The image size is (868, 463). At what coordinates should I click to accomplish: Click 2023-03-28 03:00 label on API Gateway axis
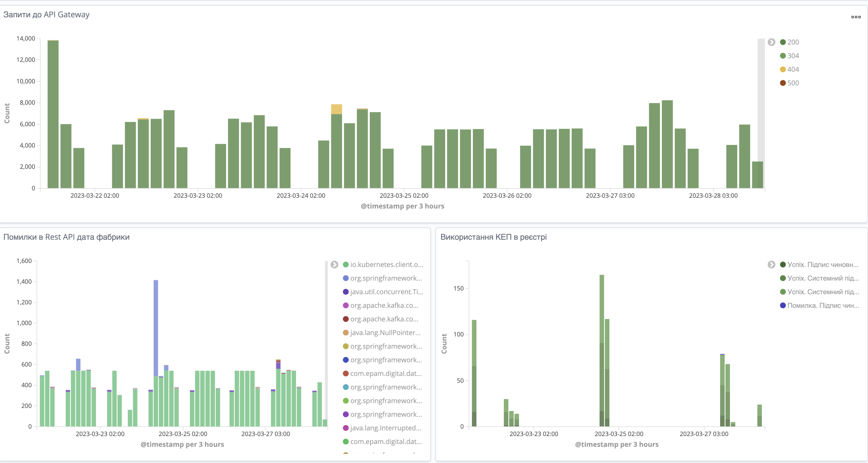(713, 196)
